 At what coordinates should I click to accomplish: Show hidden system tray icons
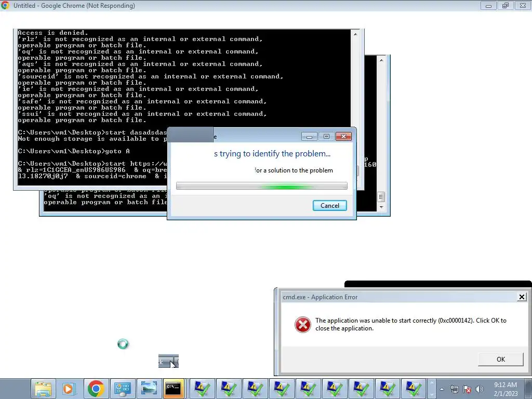coord(442,389)
